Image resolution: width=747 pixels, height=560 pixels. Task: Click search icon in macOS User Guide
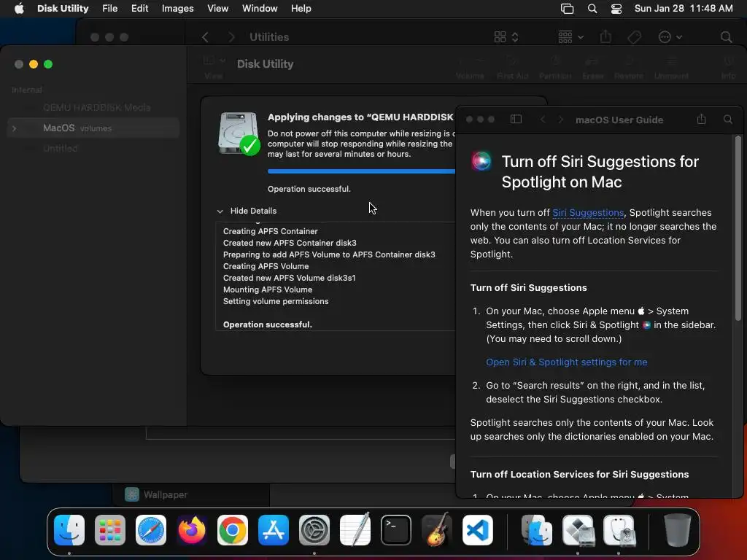[x=728, y=119]
